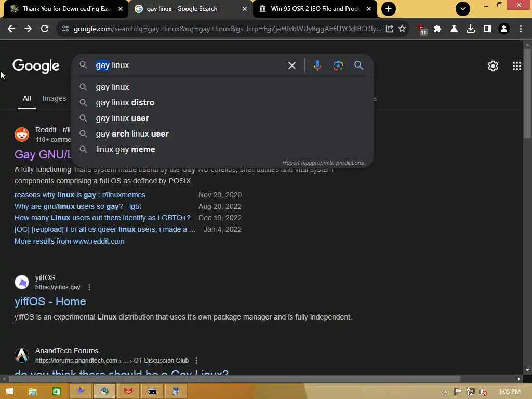This screenshot has width=532, height=399.
Task: Click the Chrome address bar URL
Action: click(228, 29)
